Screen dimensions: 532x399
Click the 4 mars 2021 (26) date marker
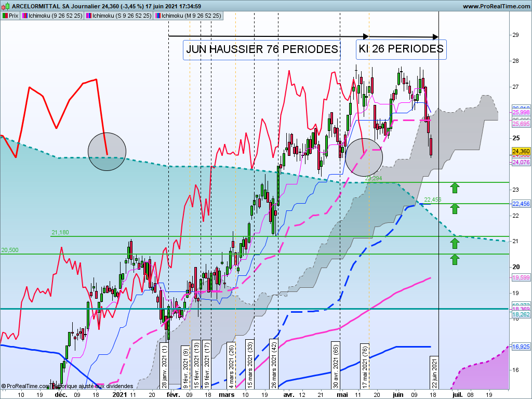(x=231, y=365)
